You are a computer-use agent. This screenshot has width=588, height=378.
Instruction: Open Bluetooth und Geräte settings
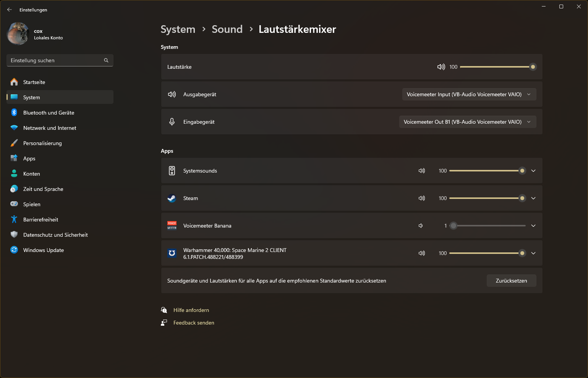tap(60, 113)
